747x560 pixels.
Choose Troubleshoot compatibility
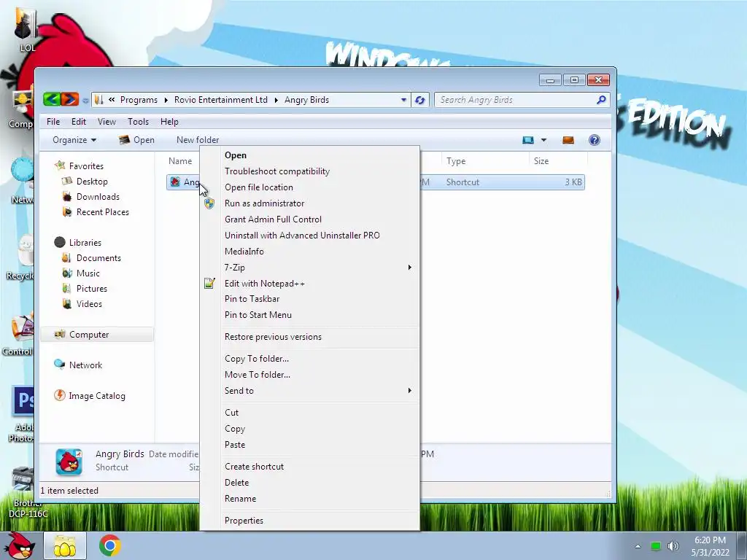(309, 171)
